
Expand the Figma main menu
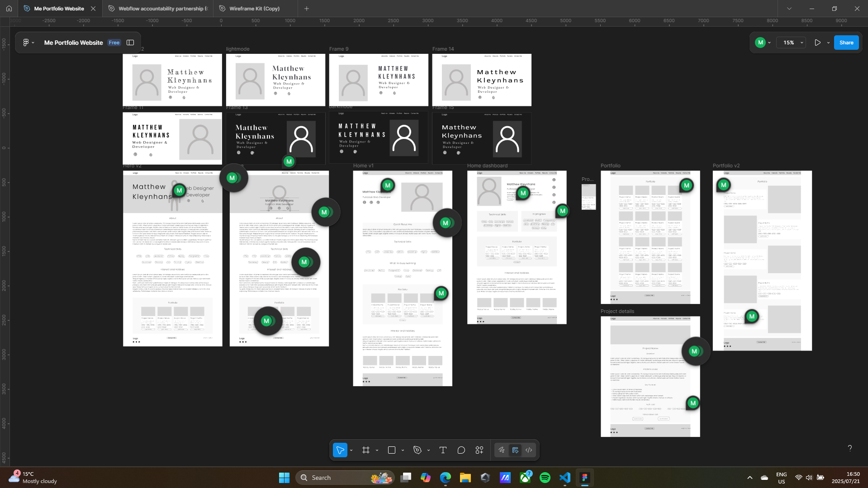(28, 43)
